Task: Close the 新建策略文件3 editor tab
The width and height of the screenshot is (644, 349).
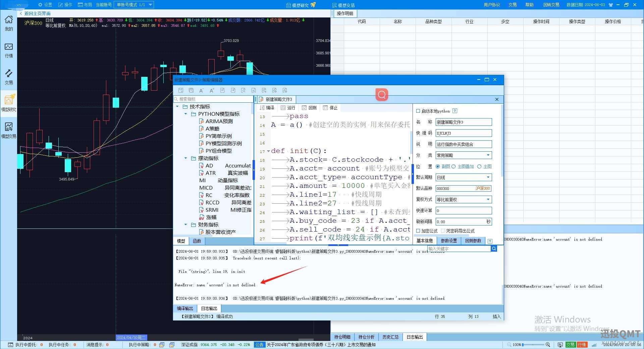Action: (x=497, y=99)
